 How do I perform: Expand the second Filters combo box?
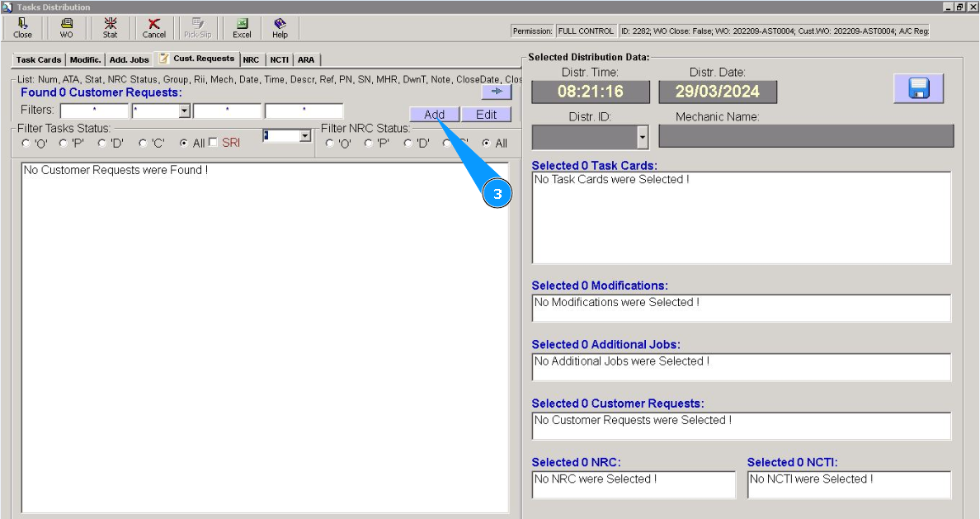pos(185,111)
